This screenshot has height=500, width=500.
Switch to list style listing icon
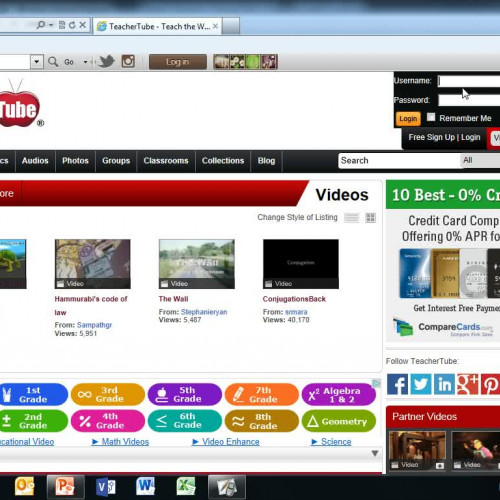pos(351,218)
